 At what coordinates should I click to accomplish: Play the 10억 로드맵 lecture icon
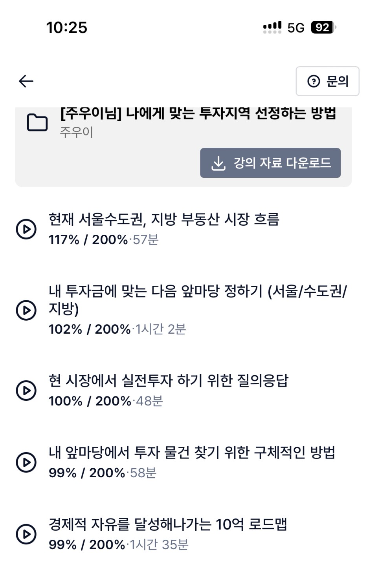coord(26,534)
